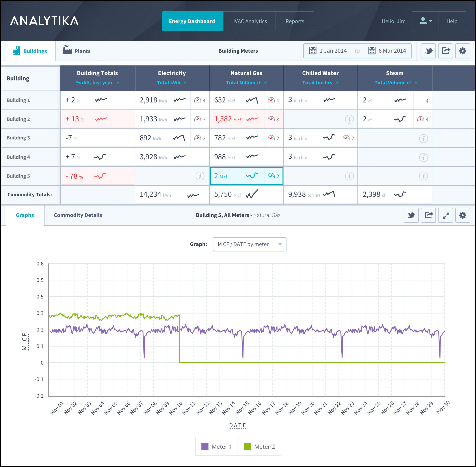Open Electricity Total kWh dropdown

[x=171, y=83]
